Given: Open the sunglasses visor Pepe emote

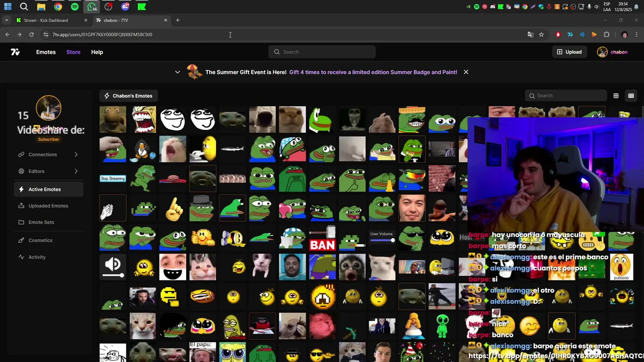Looking at the screenshot, I should 412,178.
